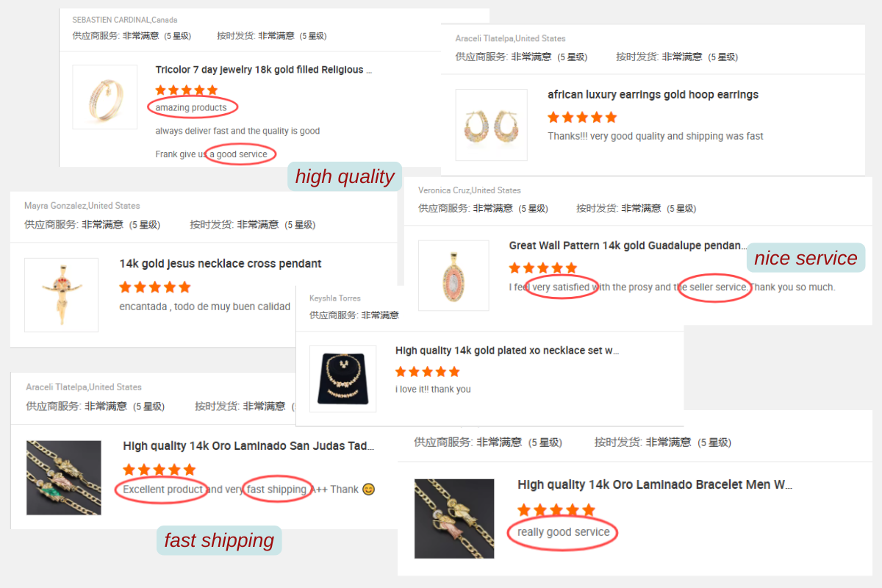This screenshot has height=588, width=882.
Task: Click african luxury earrings gold hoop title
Action: 653,95
